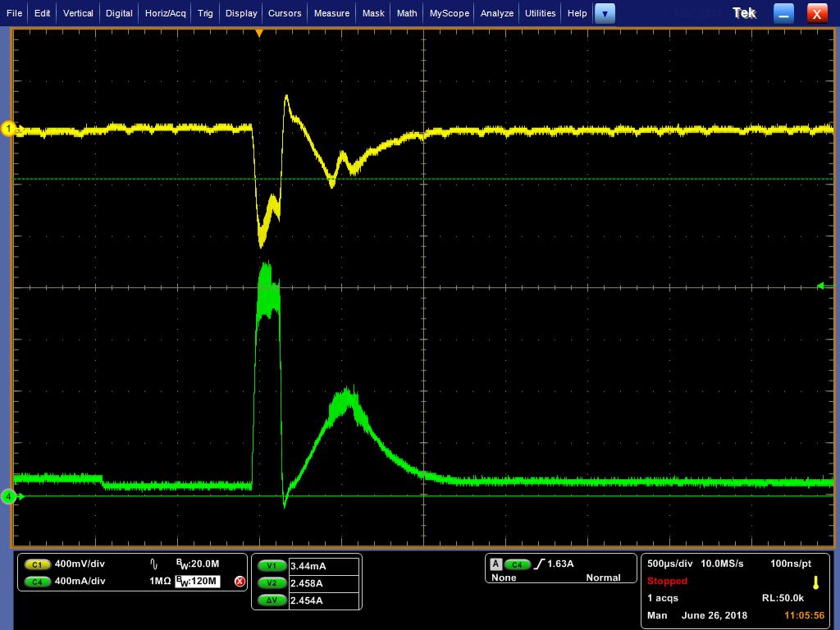The image size is (840, 630).
Task: Click the C4 400mA/div scale readout
Action: pos(80,581)
